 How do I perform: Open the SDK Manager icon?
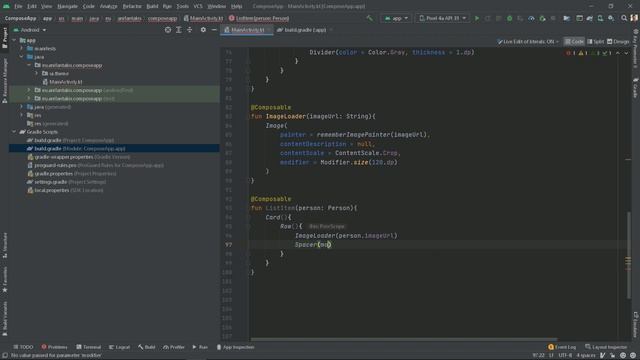point(611,18)
